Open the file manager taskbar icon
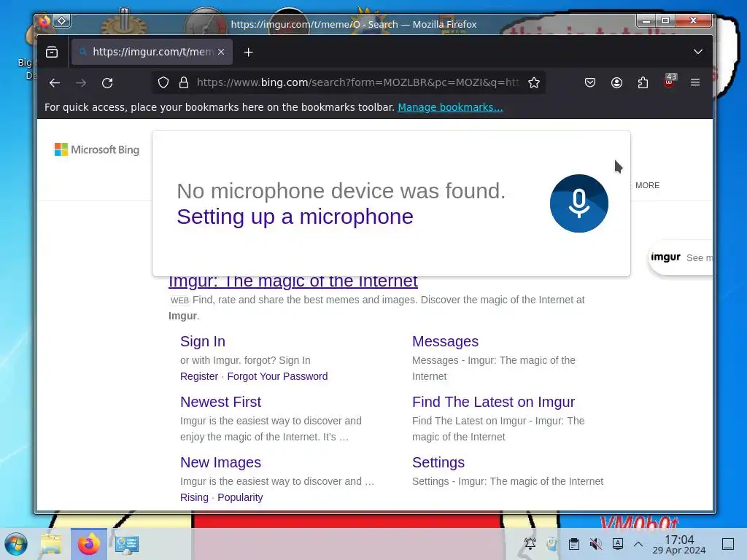 coord(51,544)
